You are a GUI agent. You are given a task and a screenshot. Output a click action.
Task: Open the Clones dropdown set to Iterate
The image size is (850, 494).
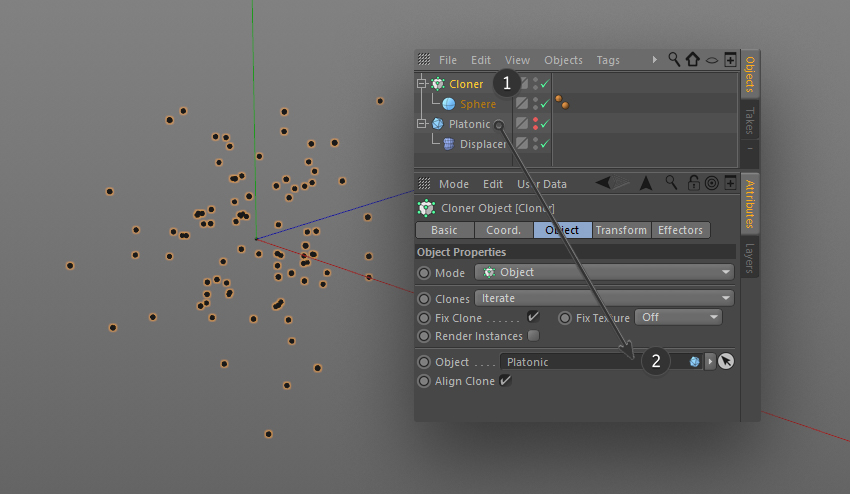pyautogui.click(x=604, y=298)
